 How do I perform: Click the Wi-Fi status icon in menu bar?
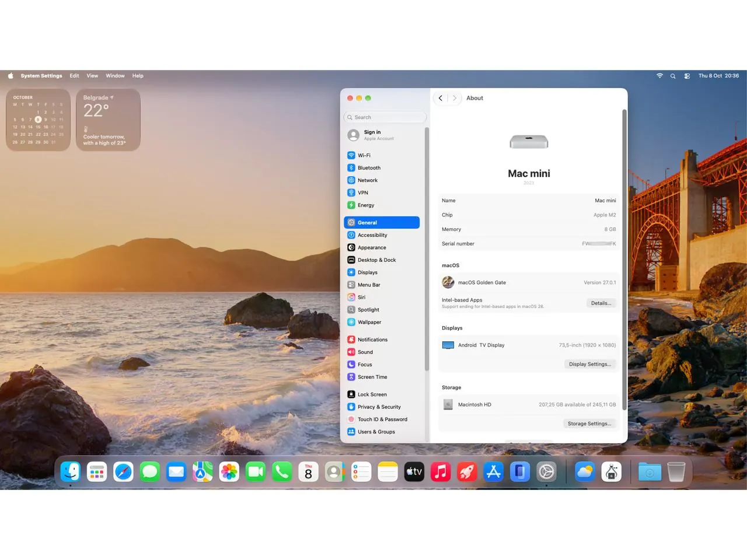pos(659,76)
